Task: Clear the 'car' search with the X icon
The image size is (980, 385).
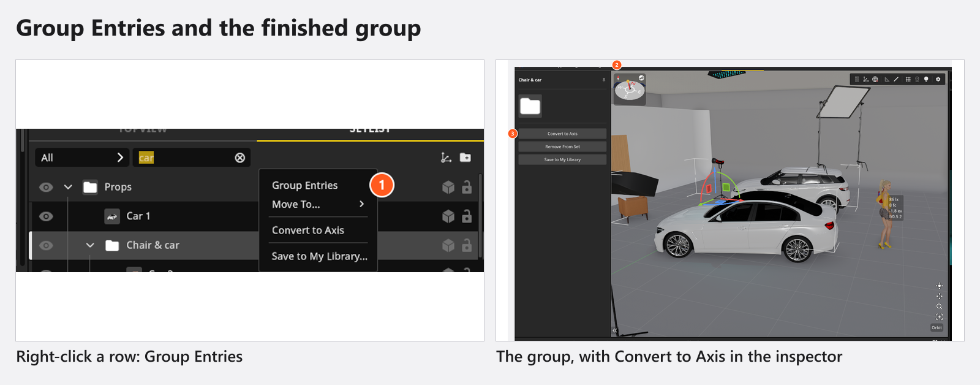Action: pyautogui.click(x=240, y=158)
